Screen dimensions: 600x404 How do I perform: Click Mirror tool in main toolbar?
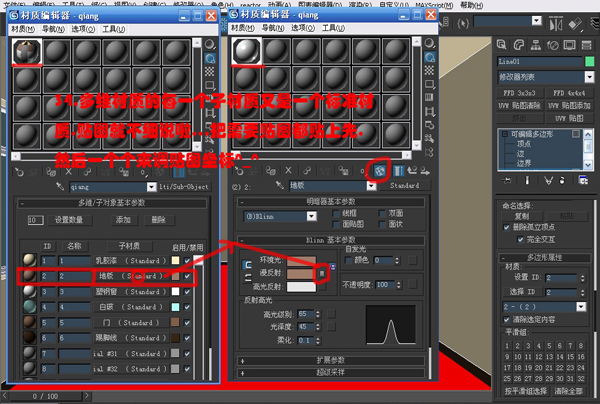[x=556, y=24]
